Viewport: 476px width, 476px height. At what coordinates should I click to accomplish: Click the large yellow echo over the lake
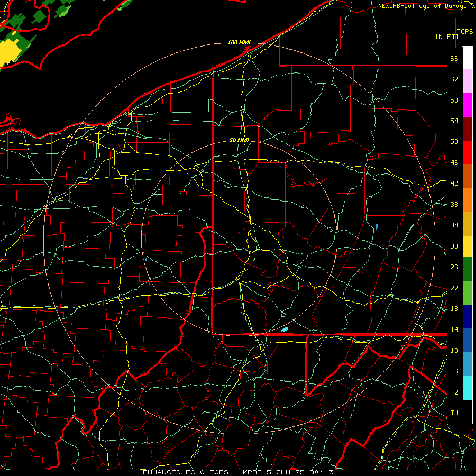point(11,53)
